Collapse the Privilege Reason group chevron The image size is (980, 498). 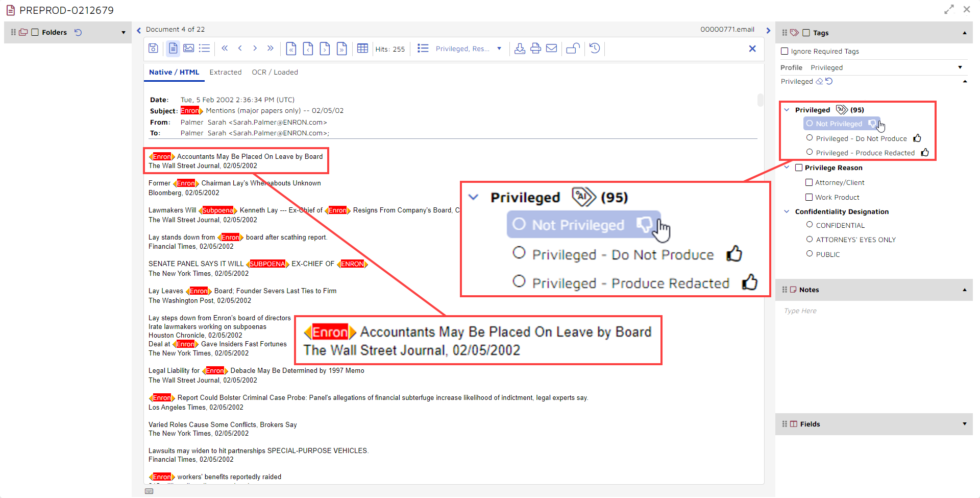tap(787, 168)
